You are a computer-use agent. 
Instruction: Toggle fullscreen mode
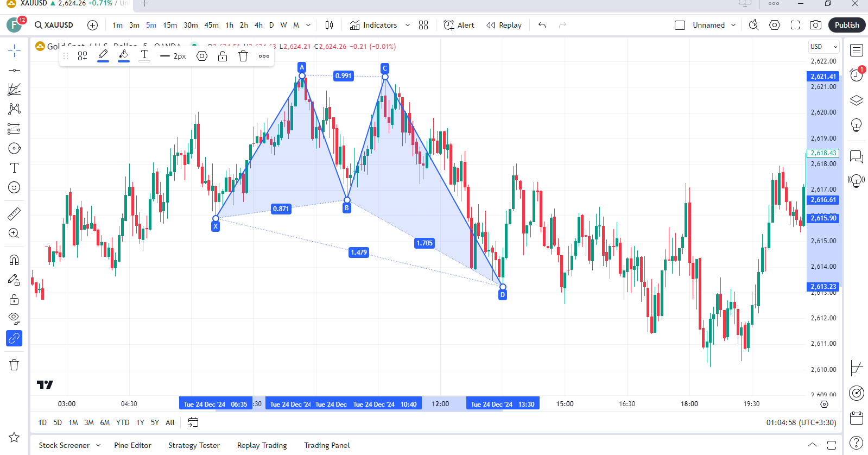point(795,25)
